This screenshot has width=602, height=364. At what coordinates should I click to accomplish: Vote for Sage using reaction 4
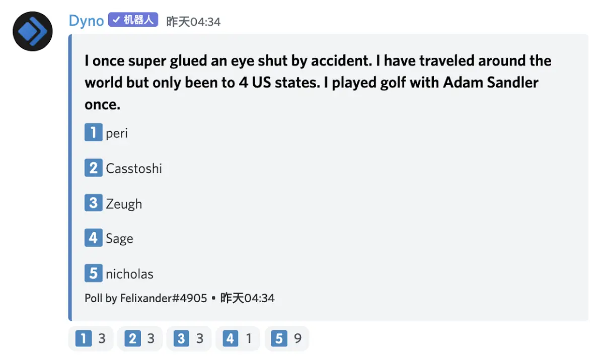[237, 339]
